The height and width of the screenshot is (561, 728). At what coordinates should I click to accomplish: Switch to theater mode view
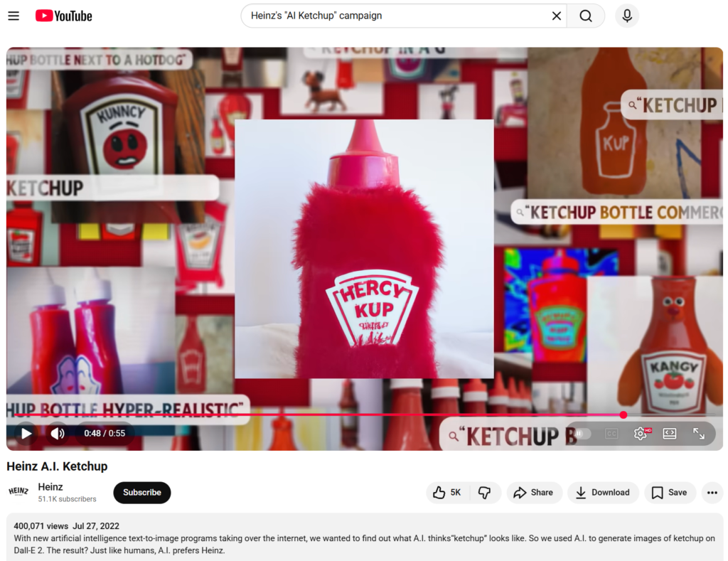click(670, 433)
